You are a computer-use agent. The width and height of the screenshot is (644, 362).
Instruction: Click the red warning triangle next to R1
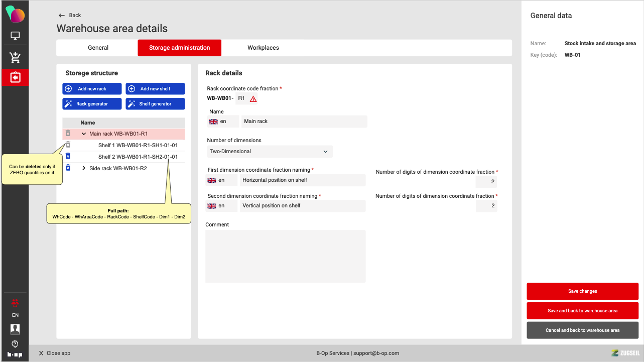(253, 99)
